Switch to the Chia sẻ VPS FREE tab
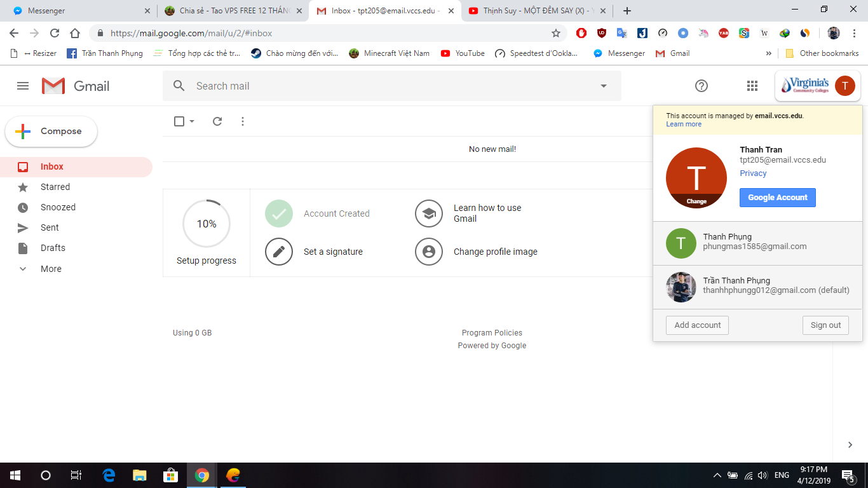The height and width of the screenshot is (488, 868). click(233, 11)
